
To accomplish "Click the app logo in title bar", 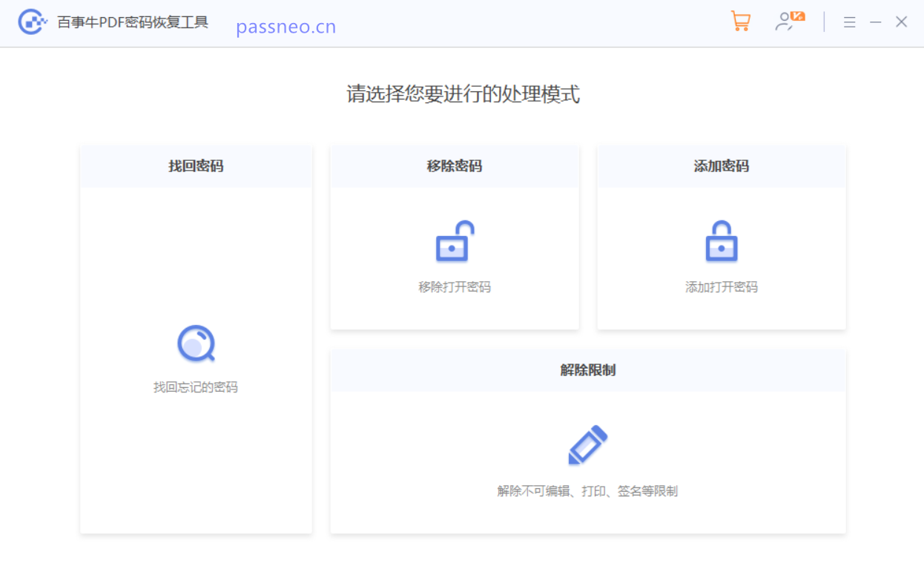I will click(x=33, y=22).
